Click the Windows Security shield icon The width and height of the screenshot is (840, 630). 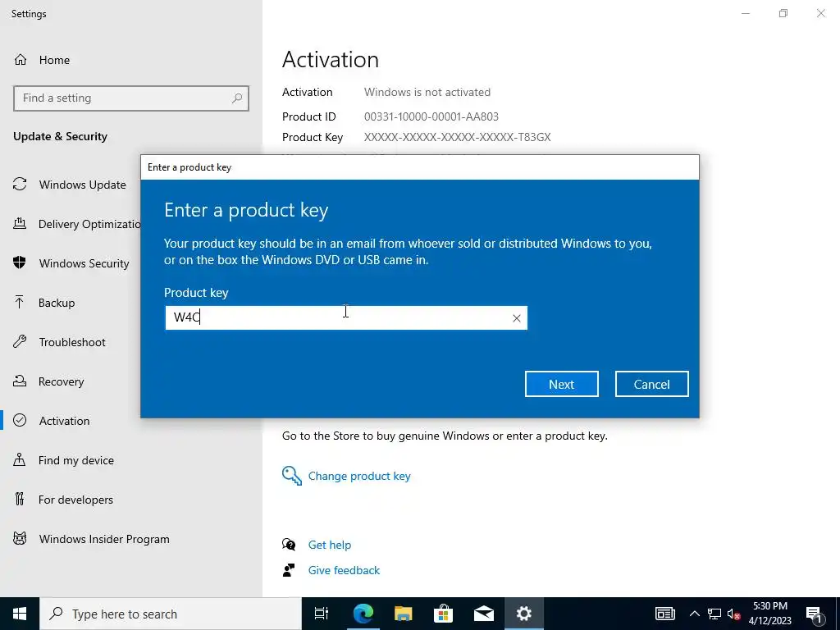20,262
